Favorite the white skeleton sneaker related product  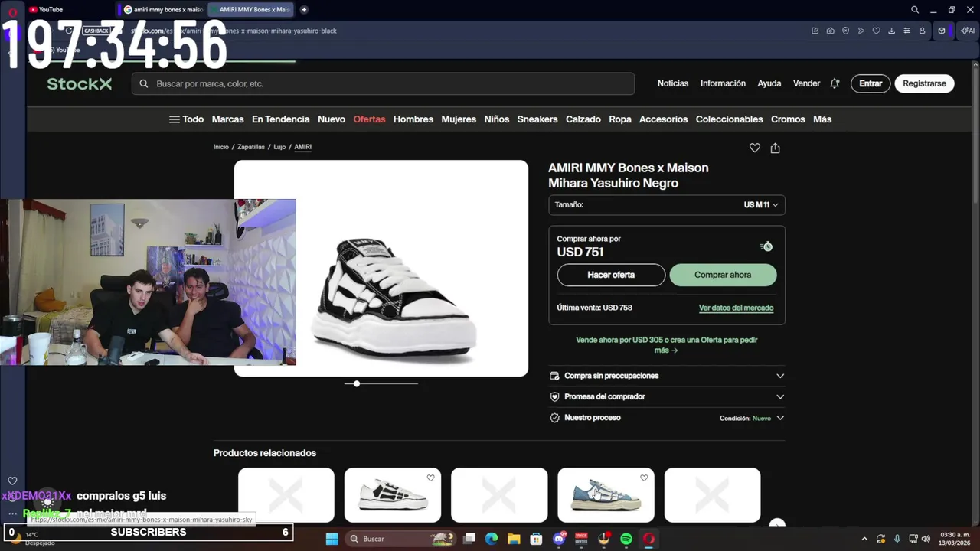pyautogui.click(x=430, y=478)
